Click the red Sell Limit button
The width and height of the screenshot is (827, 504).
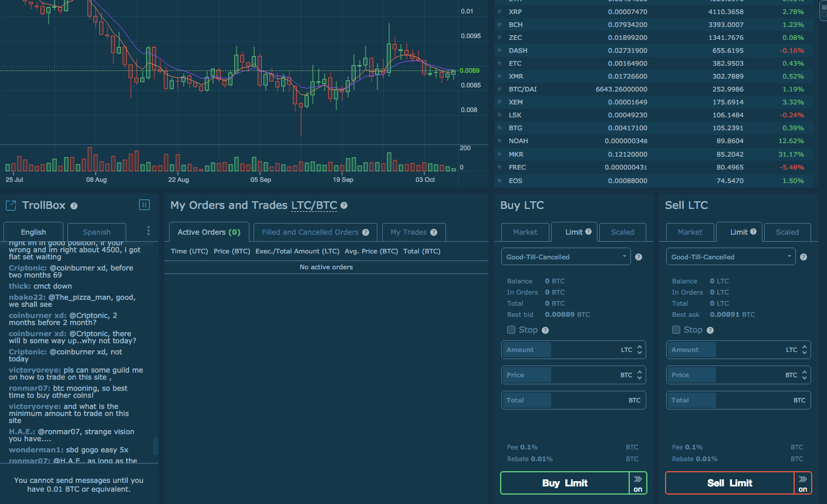730,483
